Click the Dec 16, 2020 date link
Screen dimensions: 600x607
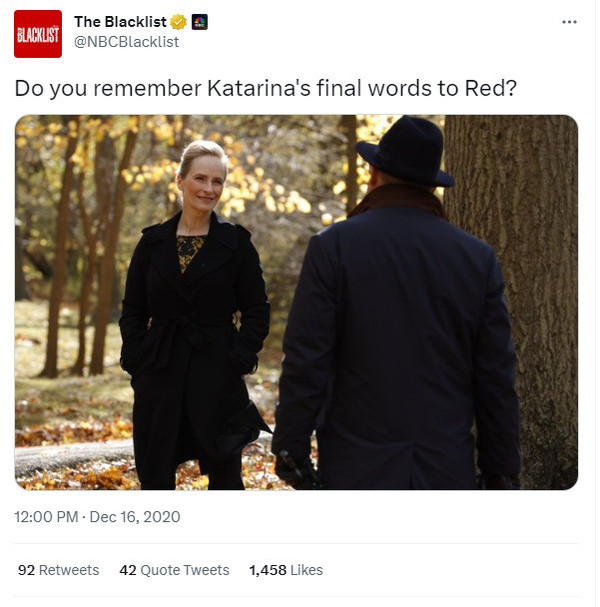click(135, 517)
